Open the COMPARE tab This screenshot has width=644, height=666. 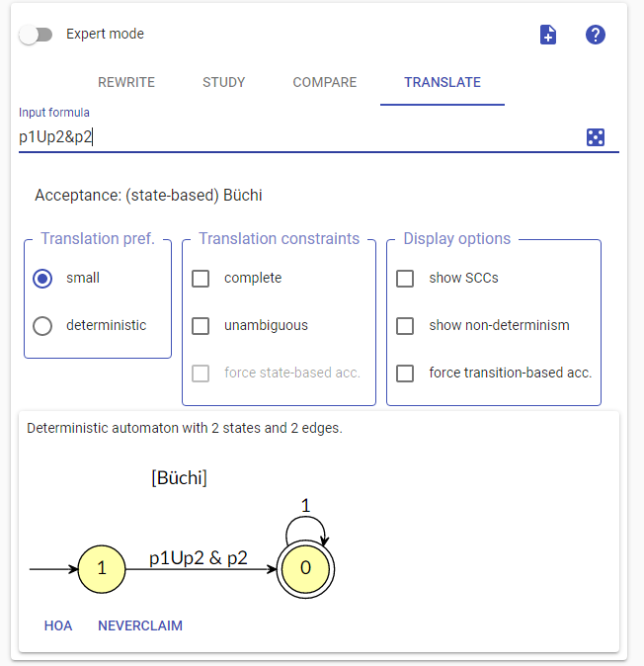click(x=325, y=82)
